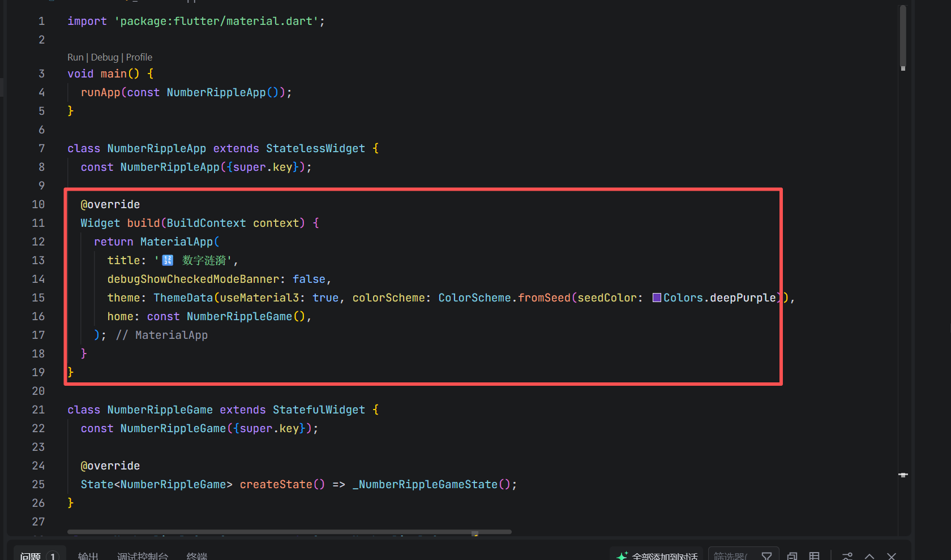Click the false value on line 14
The image size is (951, 560).
(x=309, y=279)
